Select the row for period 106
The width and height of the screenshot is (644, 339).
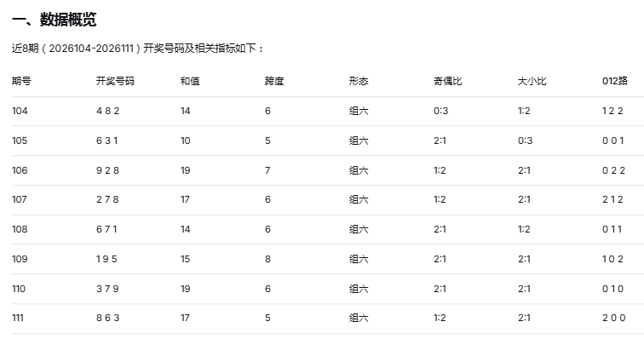click(328, 170)
